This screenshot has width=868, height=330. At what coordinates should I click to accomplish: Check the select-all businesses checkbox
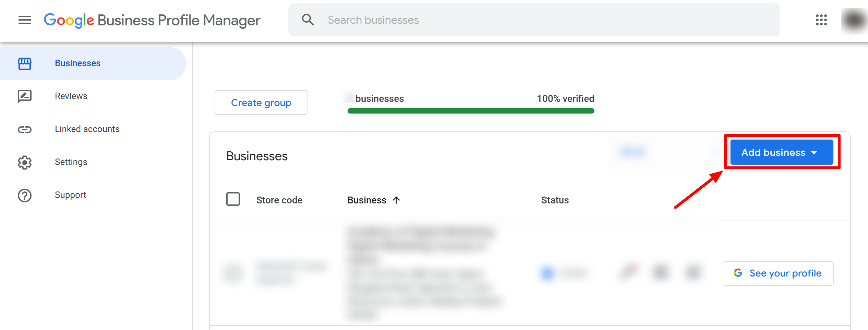(233, 199)
